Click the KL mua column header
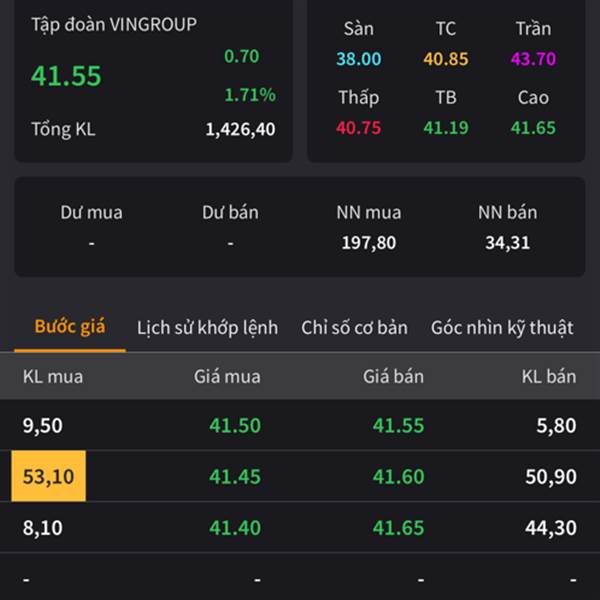The image size is (600, 600). pyautogui.click(x=53, y=377)
